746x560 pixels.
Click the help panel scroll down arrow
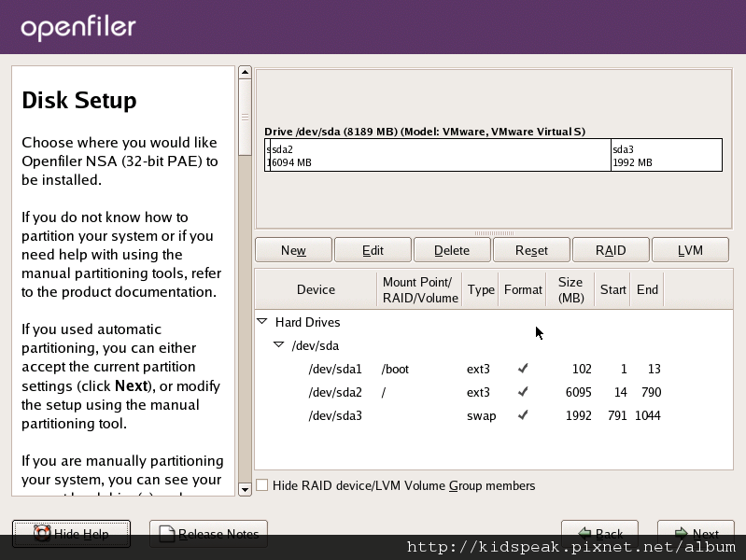[245, 490]
